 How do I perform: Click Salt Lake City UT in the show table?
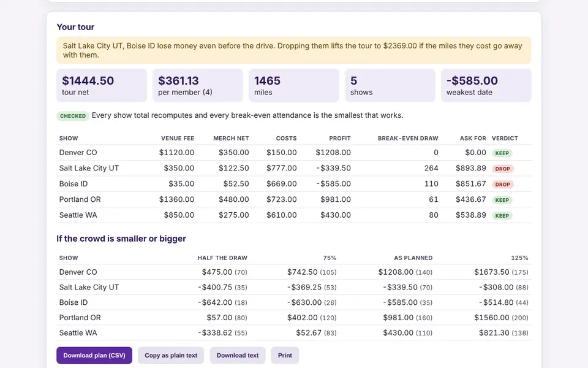pos(89,168)
